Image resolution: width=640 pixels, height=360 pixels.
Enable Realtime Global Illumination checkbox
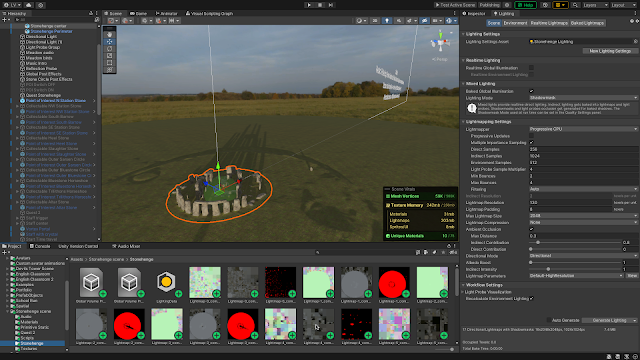[x=531, y=68]
